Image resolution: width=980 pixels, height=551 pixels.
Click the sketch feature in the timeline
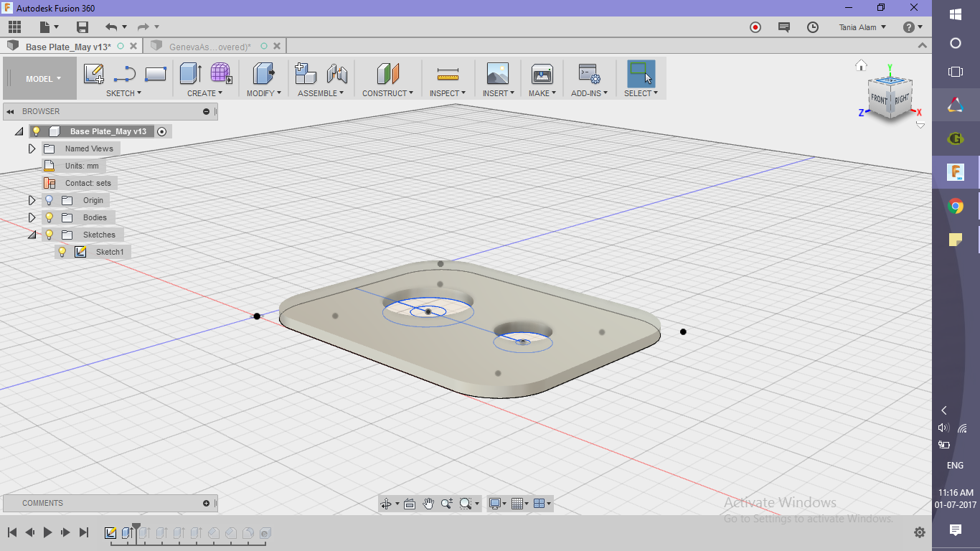coord(110,533)
